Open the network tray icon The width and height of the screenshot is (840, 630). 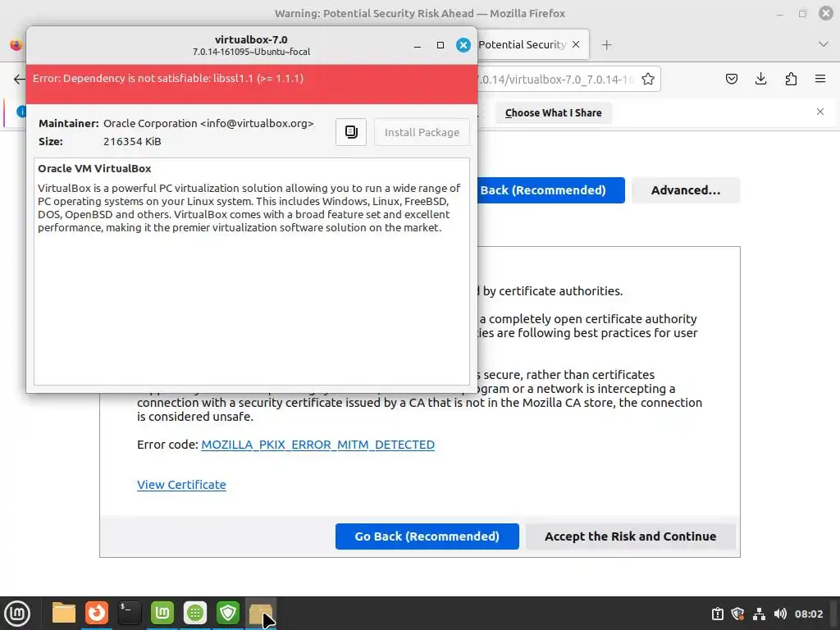[x=759, y=614]
